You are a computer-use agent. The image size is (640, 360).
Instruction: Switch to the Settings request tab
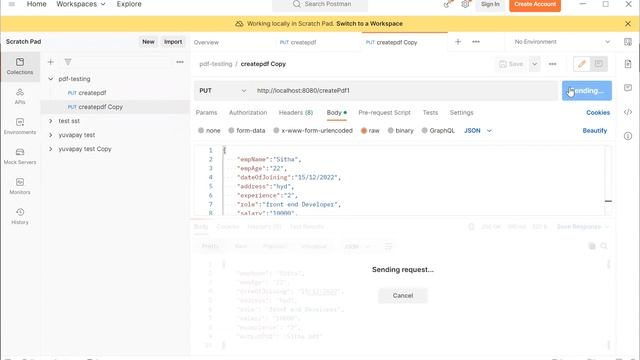462,113
